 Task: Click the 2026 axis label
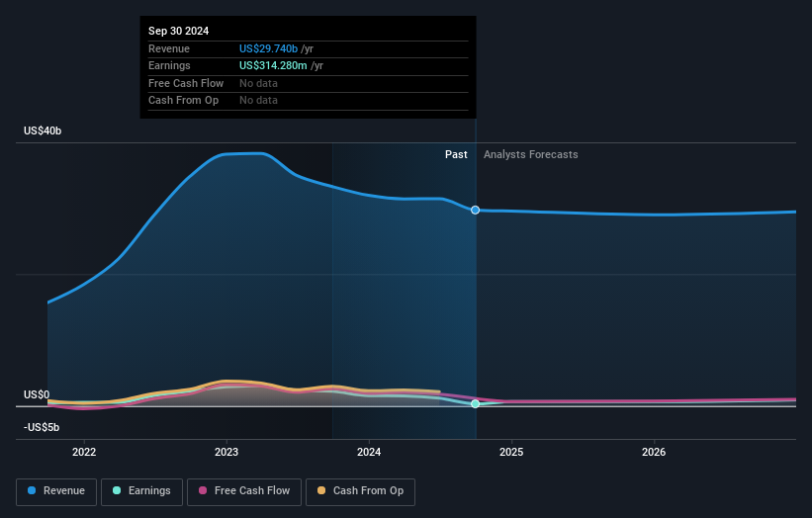654,453
